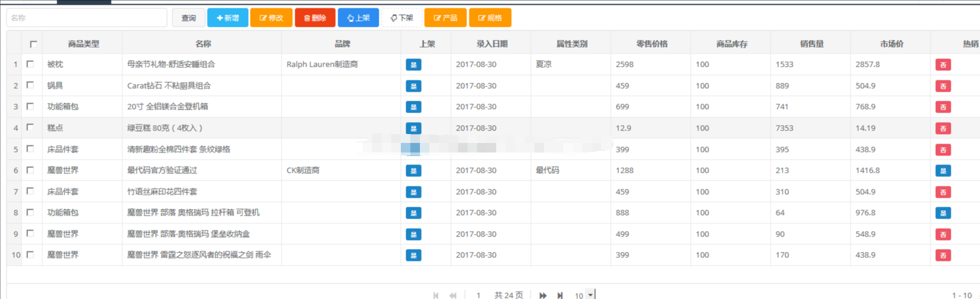The width and height of the screenshot is (980, 299).
Task: Toggle 上架 badge for 绿豆糕 row
Action: [413, 128]
